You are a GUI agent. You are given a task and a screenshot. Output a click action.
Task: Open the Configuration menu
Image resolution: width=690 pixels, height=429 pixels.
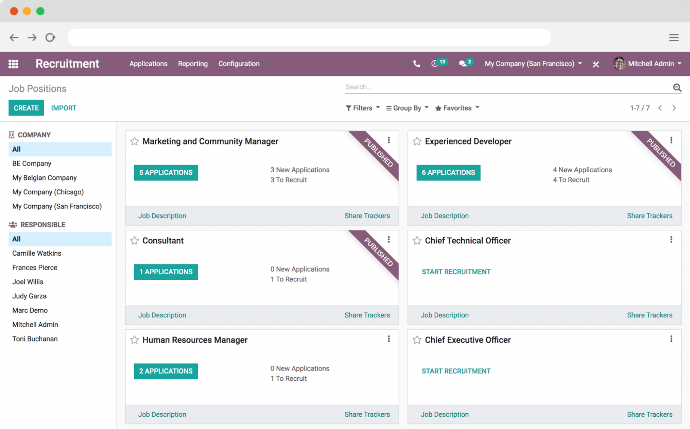pos(239,64)
